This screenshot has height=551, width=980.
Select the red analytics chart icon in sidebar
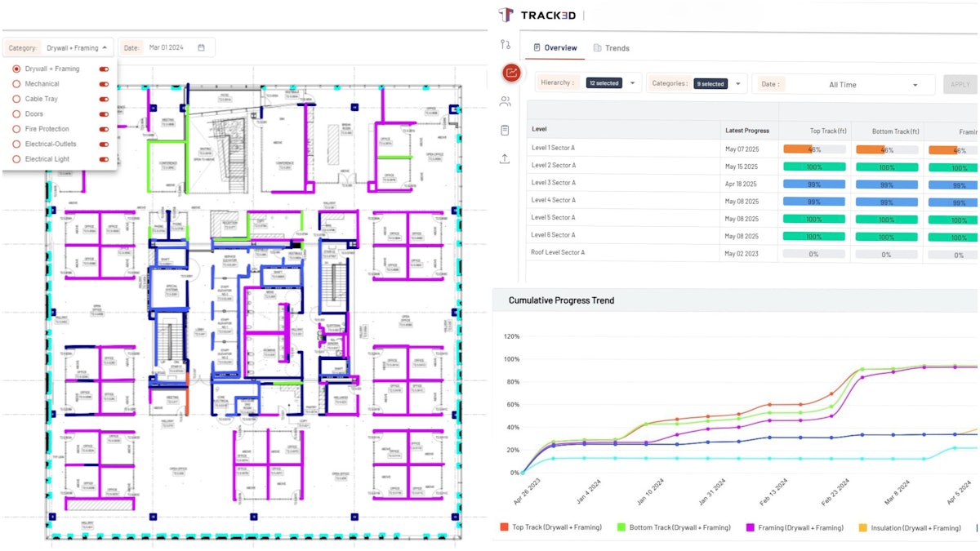point(511,73)
